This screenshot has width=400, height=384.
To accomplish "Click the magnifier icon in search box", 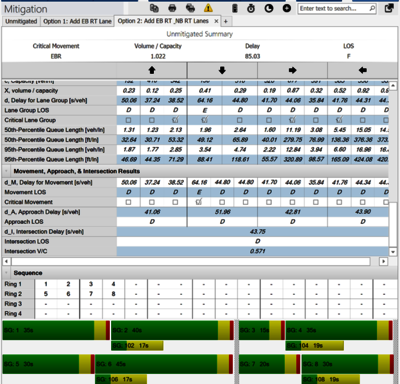I will (x=372, y=9).
